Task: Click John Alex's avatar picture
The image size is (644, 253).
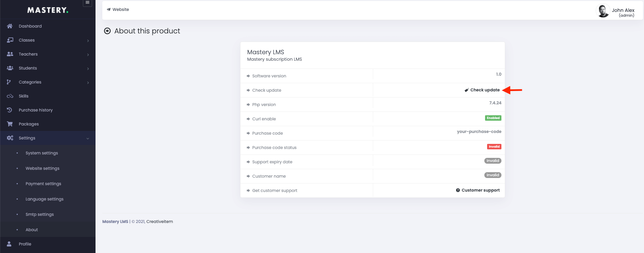Action: (603, 11)
